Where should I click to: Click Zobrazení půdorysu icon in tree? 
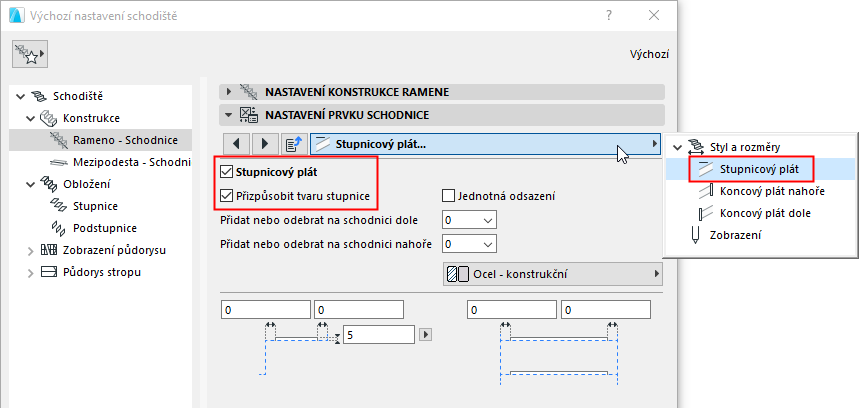(x=49, y=250)
